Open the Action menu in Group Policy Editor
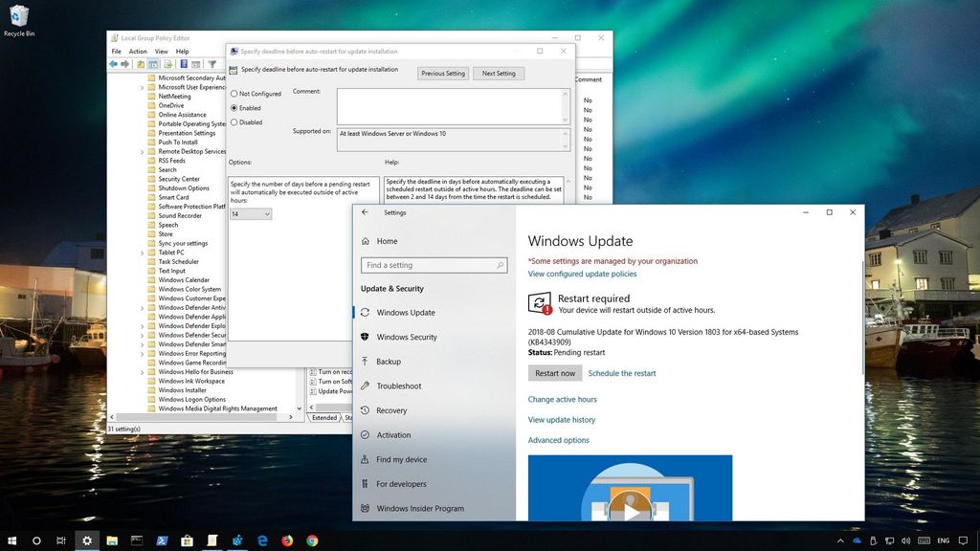 coord(137,51)
